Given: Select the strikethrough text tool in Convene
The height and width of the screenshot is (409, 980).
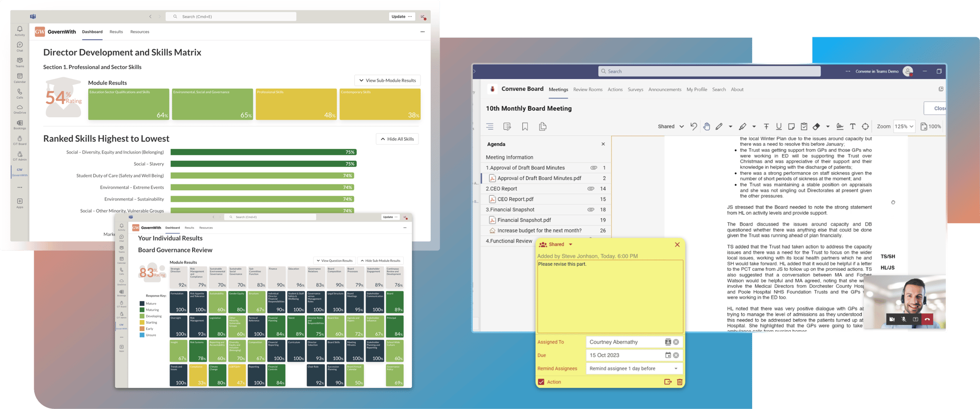Looking at the screenshot, I should [766, 126].
